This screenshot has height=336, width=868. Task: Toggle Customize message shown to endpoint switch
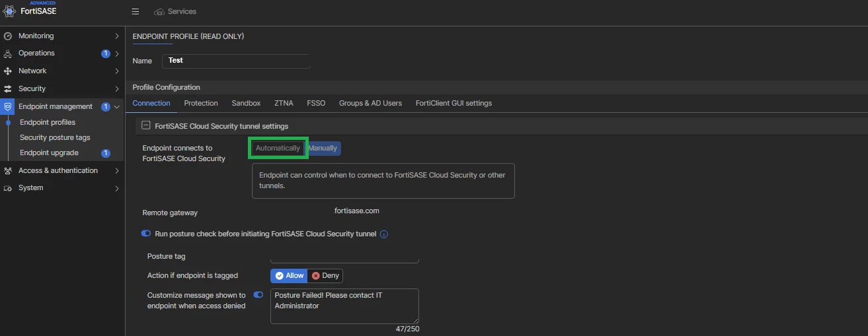258,295
